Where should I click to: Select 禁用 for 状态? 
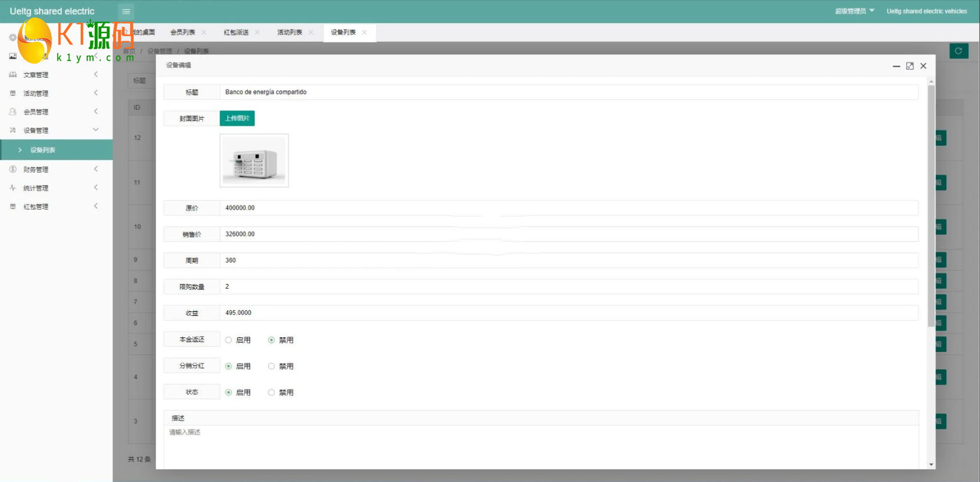pos(271,393)
